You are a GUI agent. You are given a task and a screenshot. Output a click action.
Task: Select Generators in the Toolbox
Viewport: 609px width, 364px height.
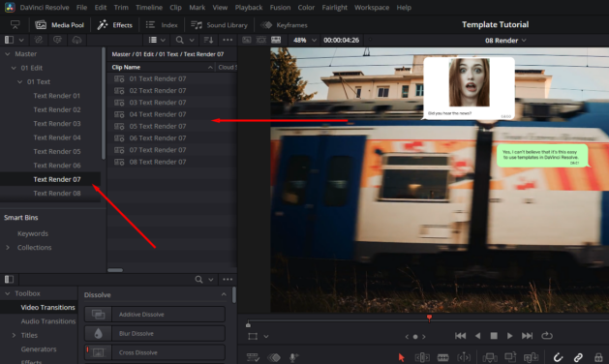point(39,349)
